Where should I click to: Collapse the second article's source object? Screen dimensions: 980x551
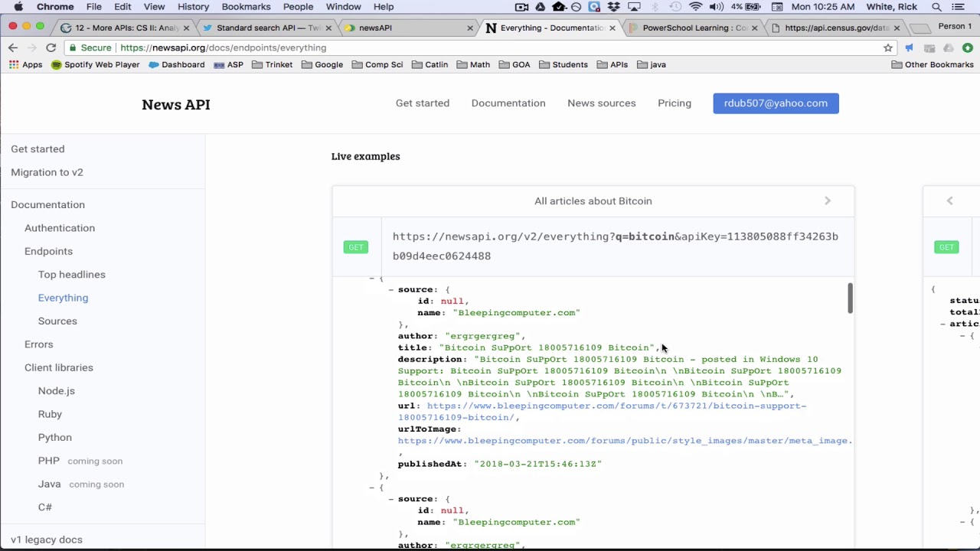tap(390, 499)
